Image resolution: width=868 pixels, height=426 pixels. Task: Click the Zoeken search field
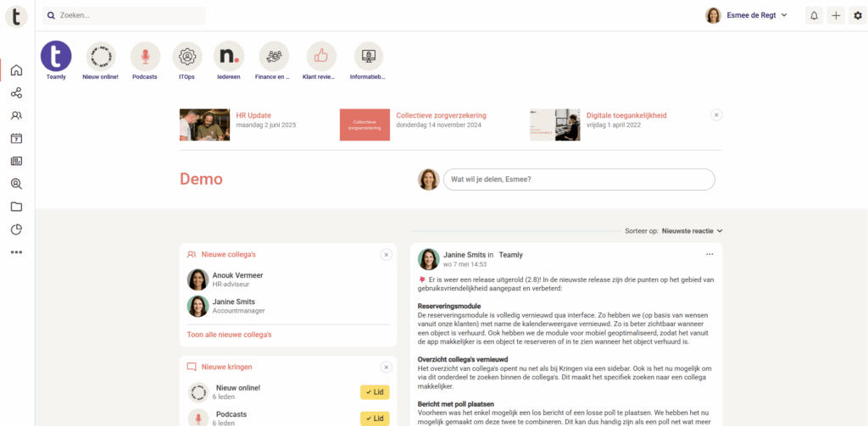(x=127, y=15)
